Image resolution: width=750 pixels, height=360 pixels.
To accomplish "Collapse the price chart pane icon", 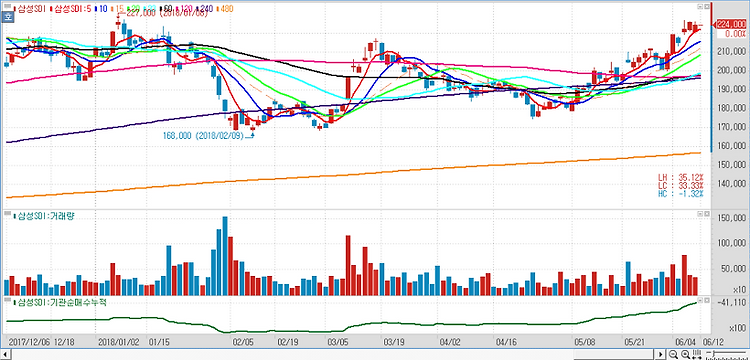I will pos(699,7).
